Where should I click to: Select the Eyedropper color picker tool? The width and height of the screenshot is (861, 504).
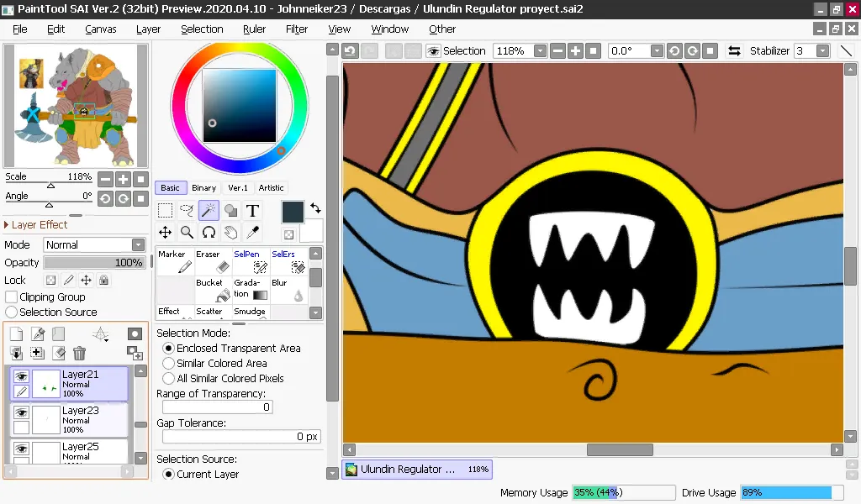pyautogui.click(x=252, y=233)
